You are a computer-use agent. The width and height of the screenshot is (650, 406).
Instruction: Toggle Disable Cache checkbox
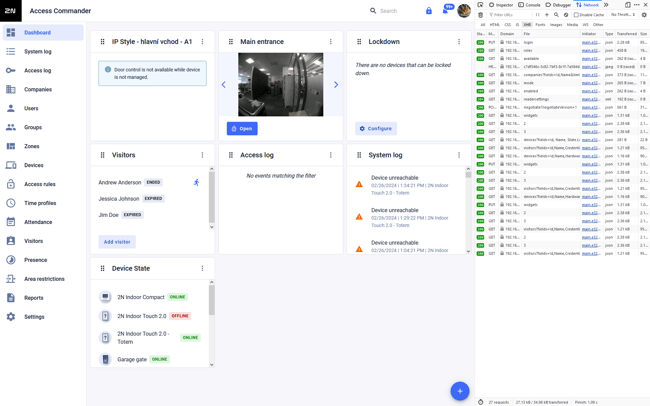576,15
